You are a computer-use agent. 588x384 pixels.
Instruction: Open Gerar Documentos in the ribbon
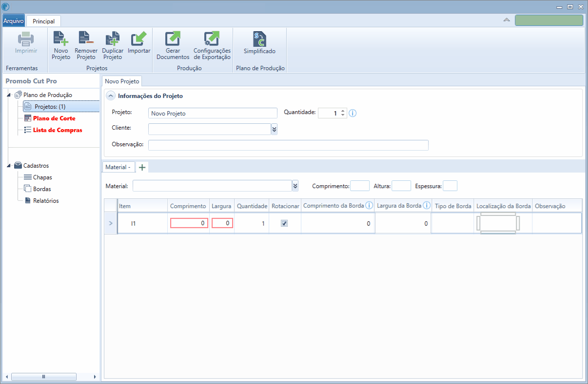click(x=173, y=39)
